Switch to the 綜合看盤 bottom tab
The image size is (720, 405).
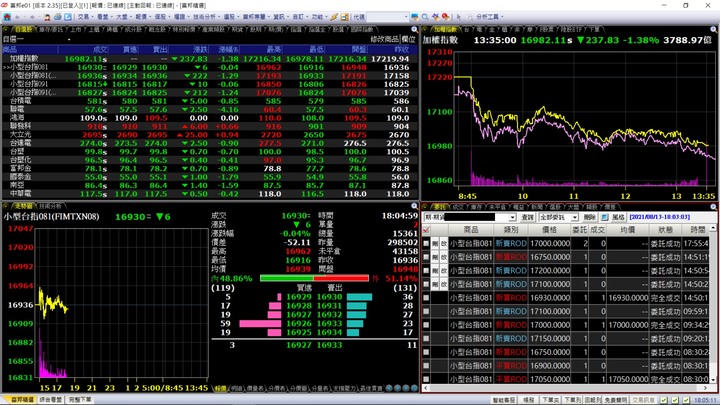(51, 400)
